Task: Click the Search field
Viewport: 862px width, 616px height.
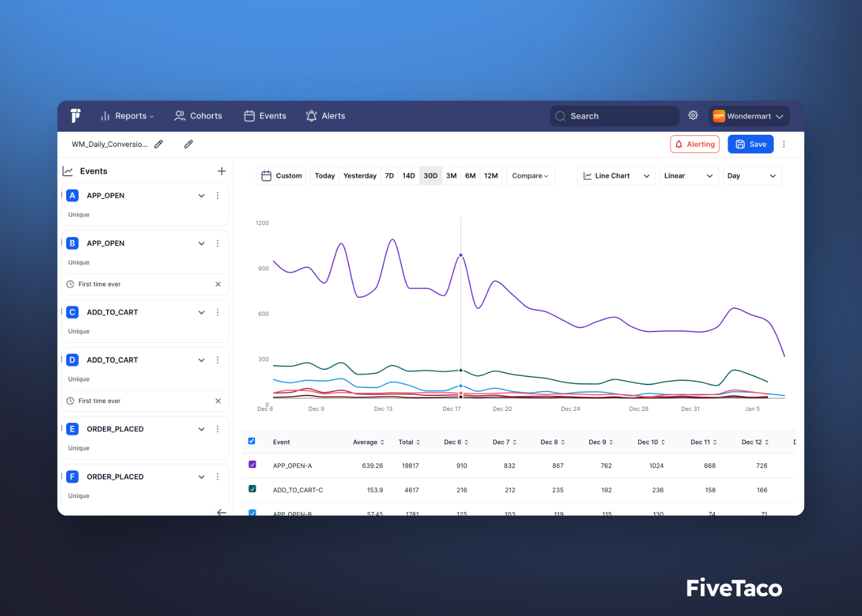Action: click(x=614, y=116)
